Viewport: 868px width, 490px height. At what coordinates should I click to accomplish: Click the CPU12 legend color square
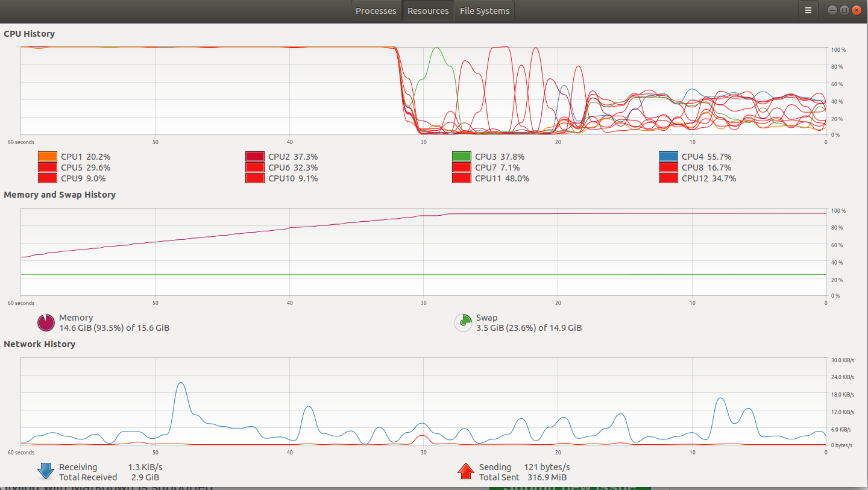668,178
